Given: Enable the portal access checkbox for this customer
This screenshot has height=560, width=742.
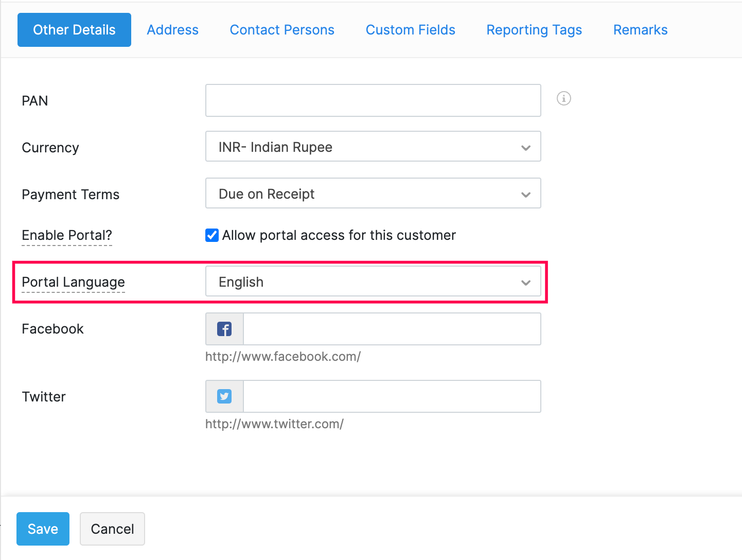Looking at the screenshot, I should (212, 235).
